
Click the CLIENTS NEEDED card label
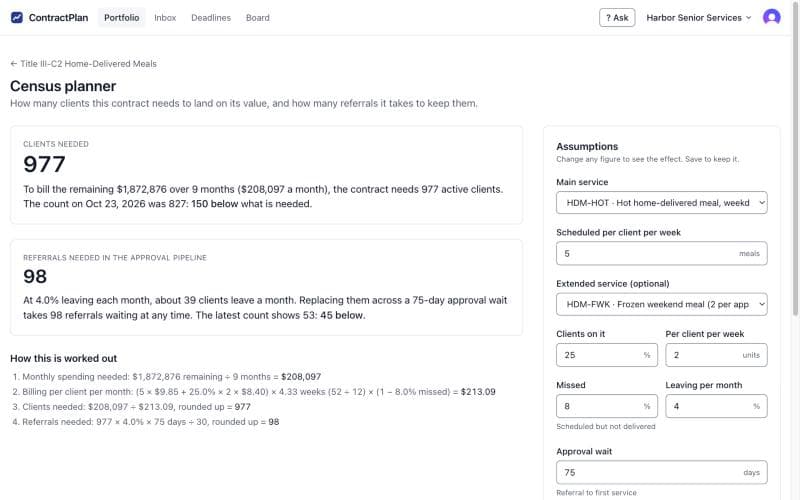[x=56, y=144]
